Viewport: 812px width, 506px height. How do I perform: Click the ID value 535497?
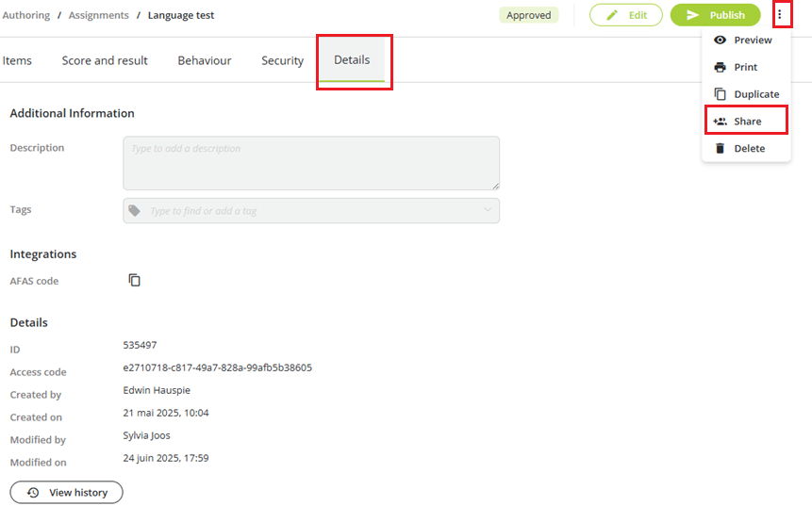pyautogui.click(x=140, y=345)
